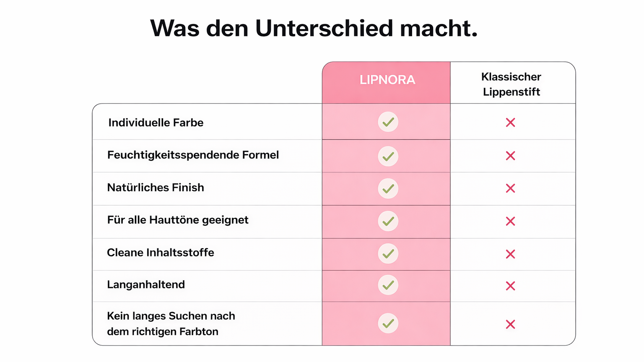Click checkmark in Kein langes Suchen row
The height and width of the screenshot is (362, 644).
pyautogui.click(x=388, y=323)
